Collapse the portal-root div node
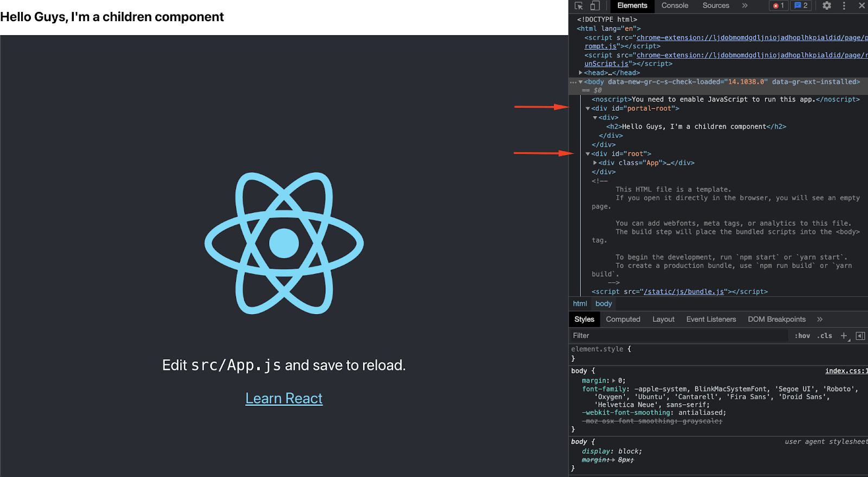The image size is (868, 477). [588, 109]
